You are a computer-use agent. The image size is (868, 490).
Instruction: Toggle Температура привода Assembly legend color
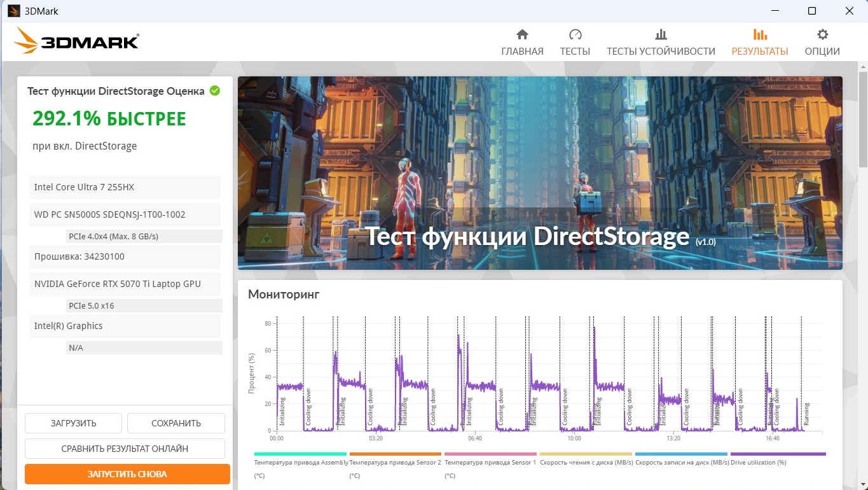coord(300,454)
